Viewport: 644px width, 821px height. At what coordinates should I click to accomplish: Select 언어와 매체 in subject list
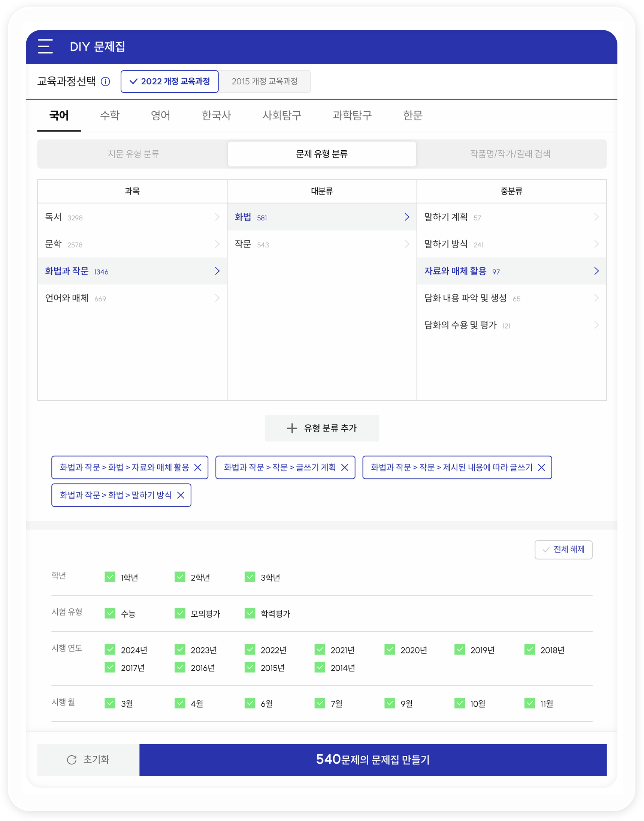pyautogui.click(x=67, y=298)
